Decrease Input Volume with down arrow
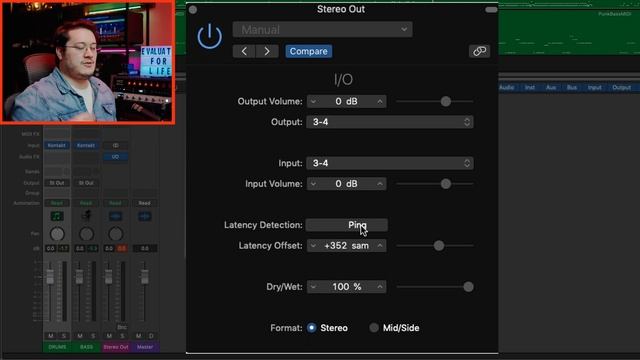Viewport: 640px width, 360px height. point(313,184)
